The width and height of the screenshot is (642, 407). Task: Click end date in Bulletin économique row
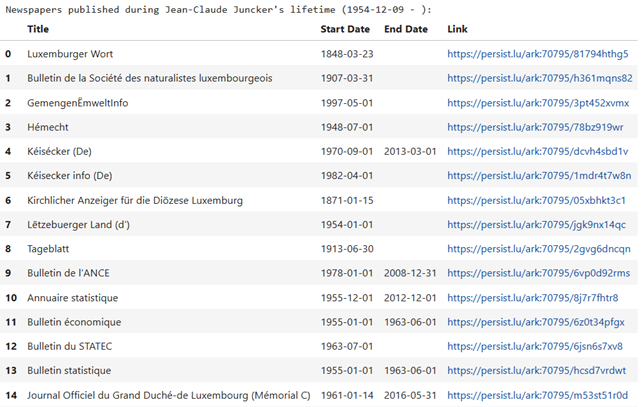(x=410, y=322)
